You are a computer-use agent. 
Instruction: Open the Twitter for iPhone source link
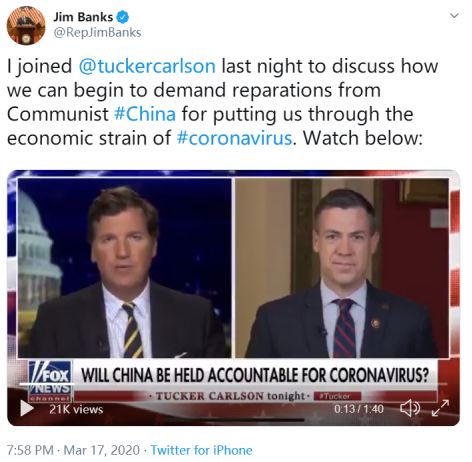tap(201, 450)
